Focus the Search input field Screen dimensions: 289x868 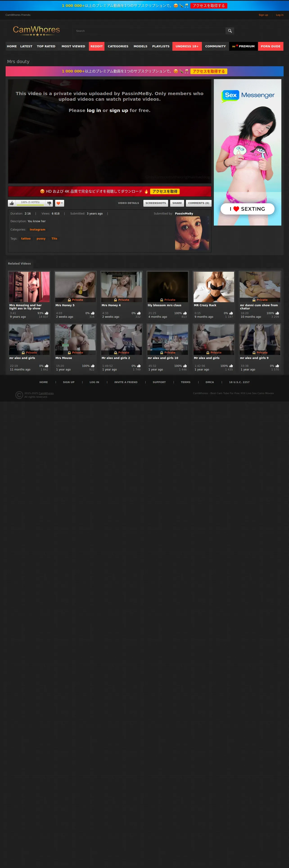[x=149, y=31]
